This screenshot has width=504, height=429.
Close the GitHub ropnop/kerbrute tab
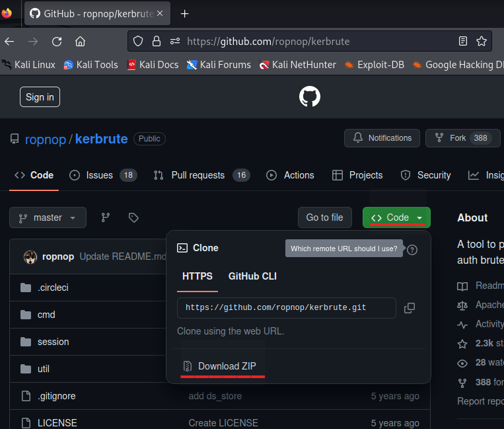[x=160, y=13]
